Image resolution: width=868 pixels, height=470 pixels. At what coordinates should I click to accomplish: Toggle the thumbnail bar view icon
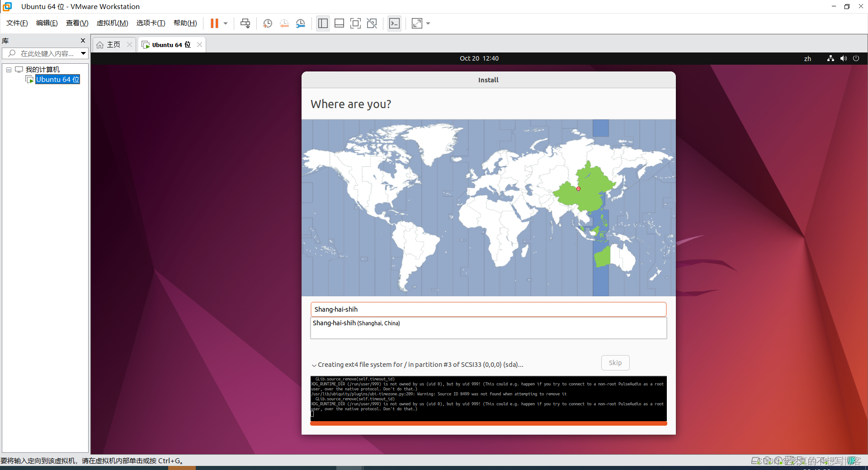pyautogui.click(x=340, y=23)
